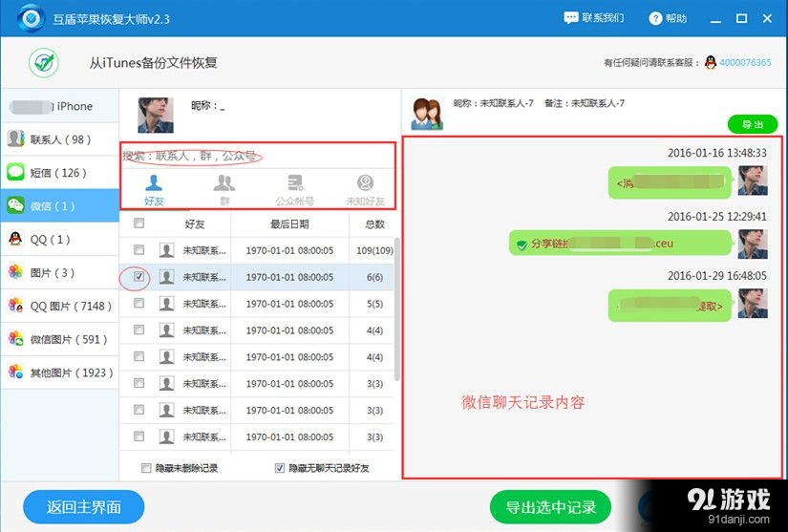
Task: Click the 总数 column header
Action: [374, 224]
